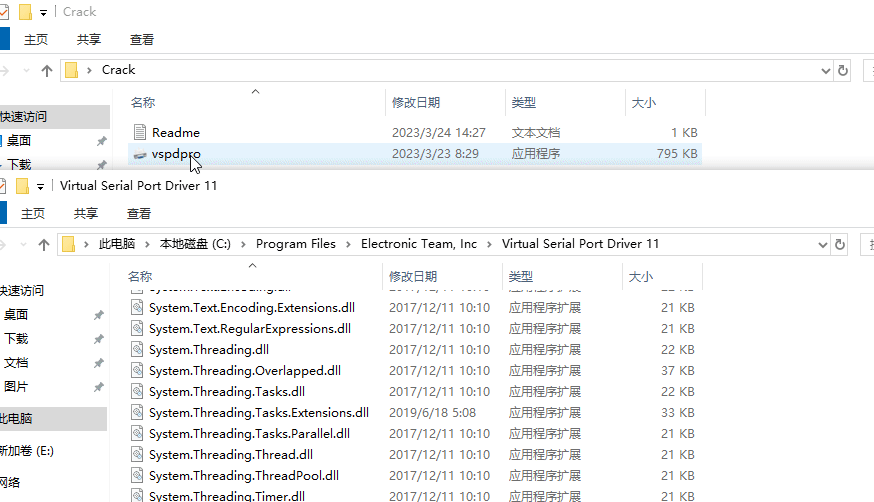
Task: Sort lower window by 类型 column
Action: point(521,276)
